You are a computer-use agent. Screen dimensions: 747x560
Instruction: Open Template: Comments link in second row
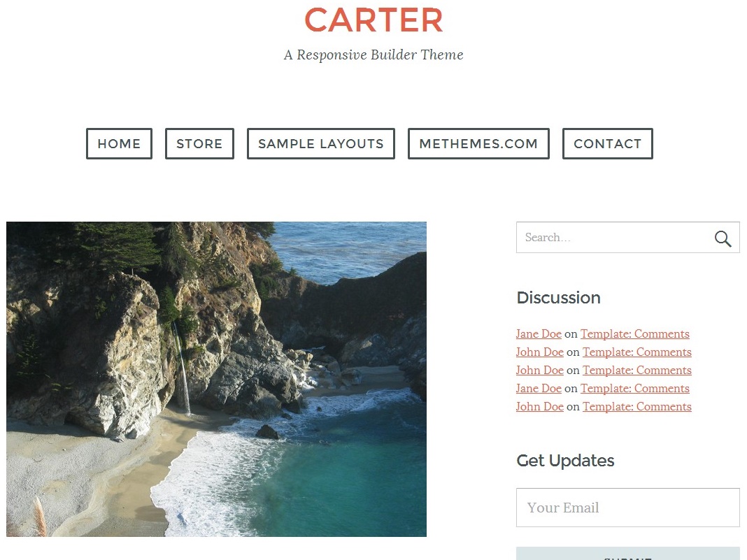tap(637, 352)
